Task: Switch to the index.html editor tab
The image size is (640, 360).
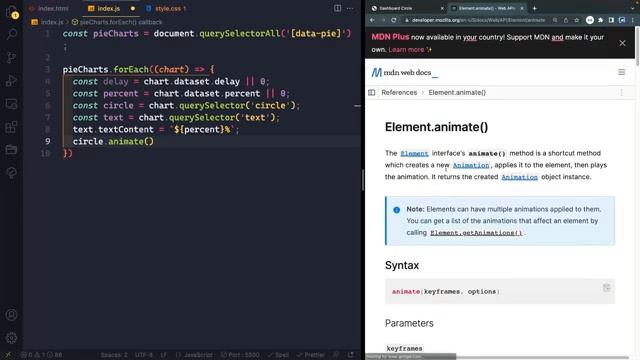Action: [x=49, y=8]
